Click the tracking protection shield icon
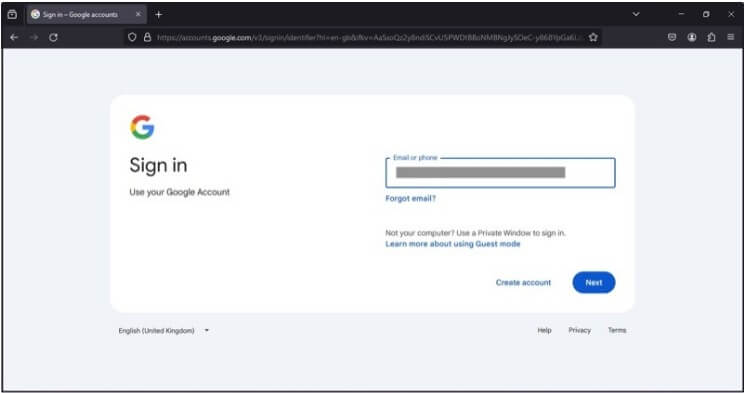Viewport: 745px width, 393px height. [133, 37]
